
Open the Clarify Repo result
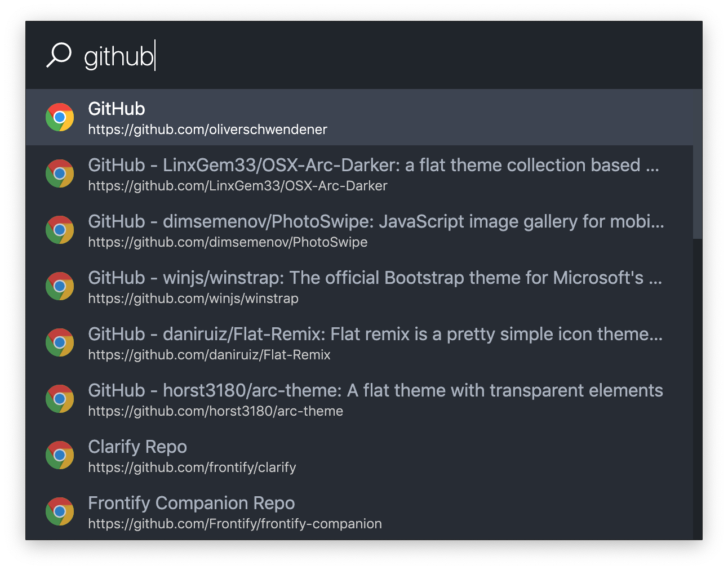pos(137,447)
